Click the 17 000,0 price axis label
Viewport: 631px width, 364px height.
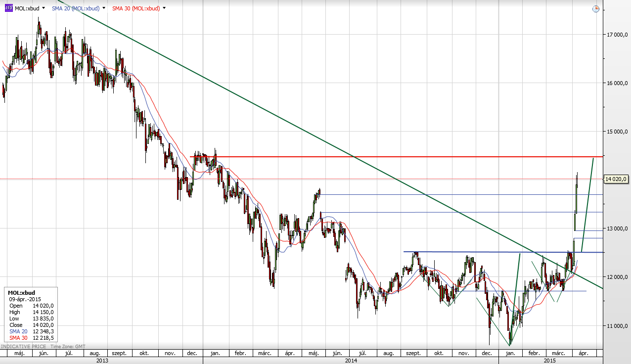point(617,35)
